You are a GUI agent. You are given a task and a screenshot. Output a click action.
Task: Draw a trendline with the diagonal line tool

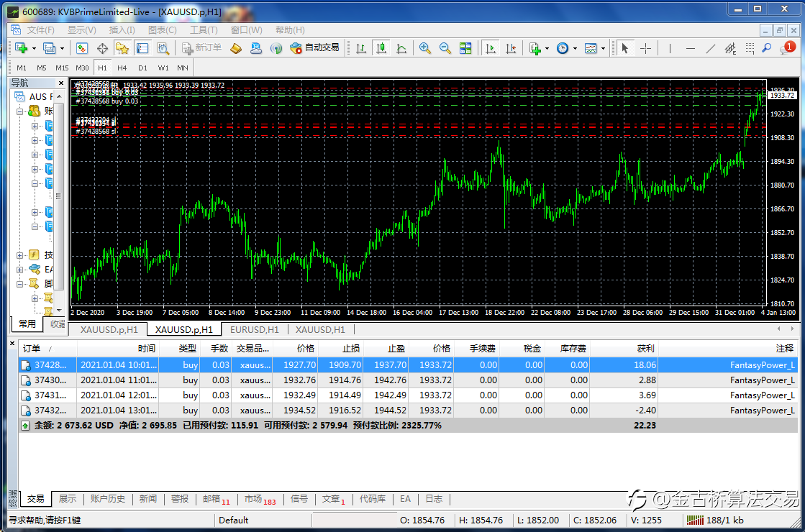(x=710, y=48)
